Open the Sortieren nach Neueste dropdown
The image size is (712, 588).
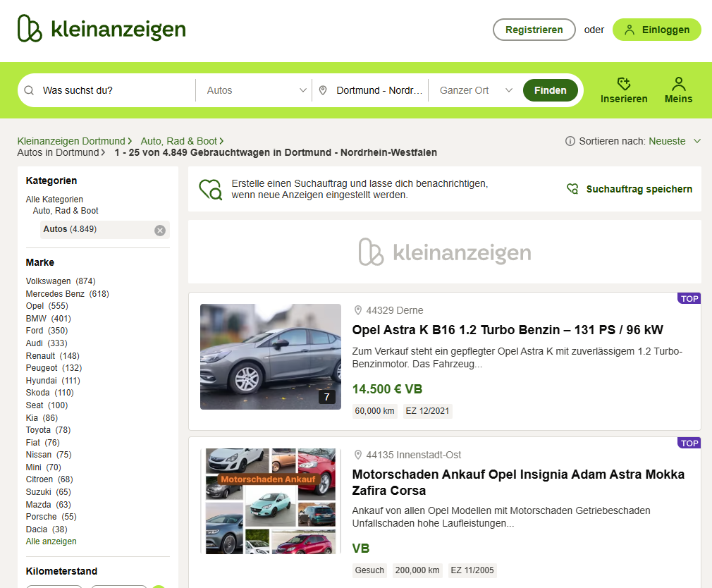pos(674,141)
